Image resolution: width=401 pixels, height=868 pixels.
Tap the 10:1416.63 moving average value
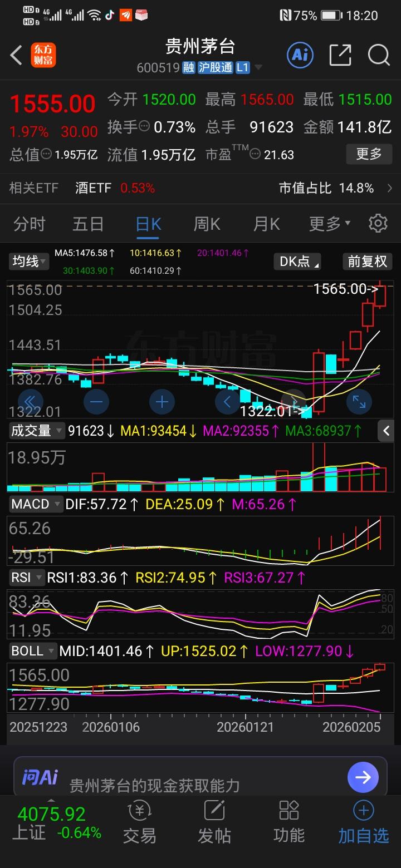coord(156,253)
